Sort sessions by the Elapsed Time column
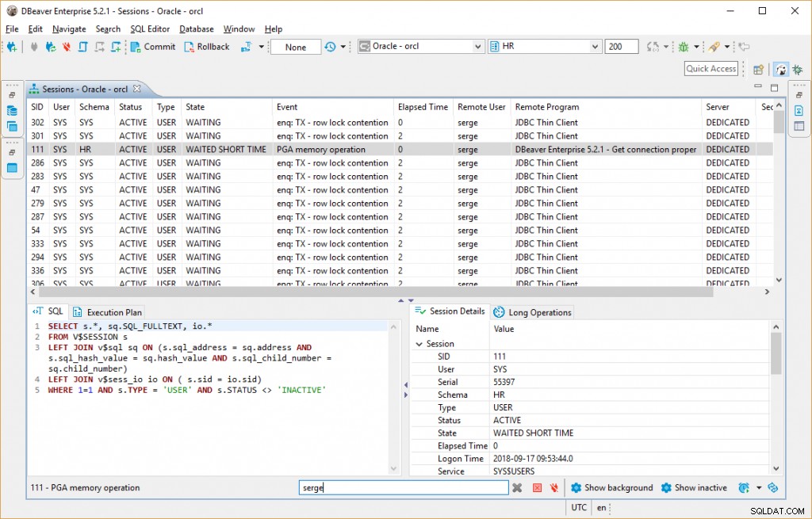The width and height of the screenshot is (812, 519). [423, 107]
